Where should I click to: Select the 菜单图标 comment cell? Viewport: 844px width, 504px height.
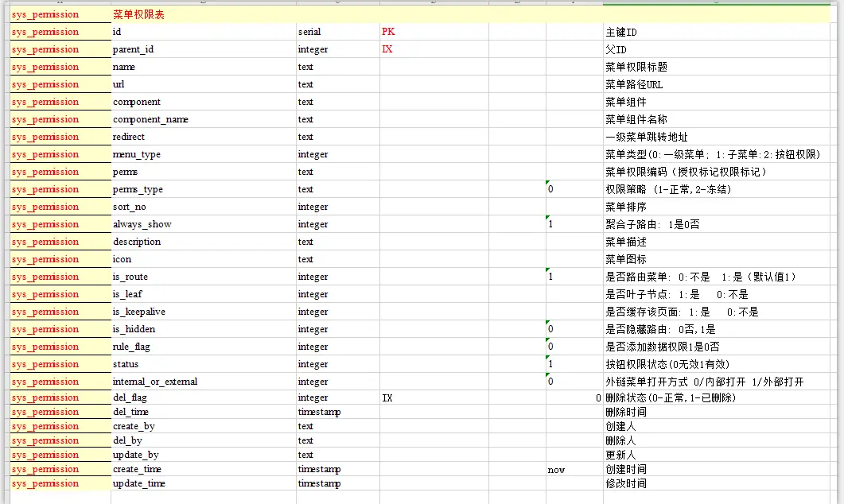click(x=717, y=259)
